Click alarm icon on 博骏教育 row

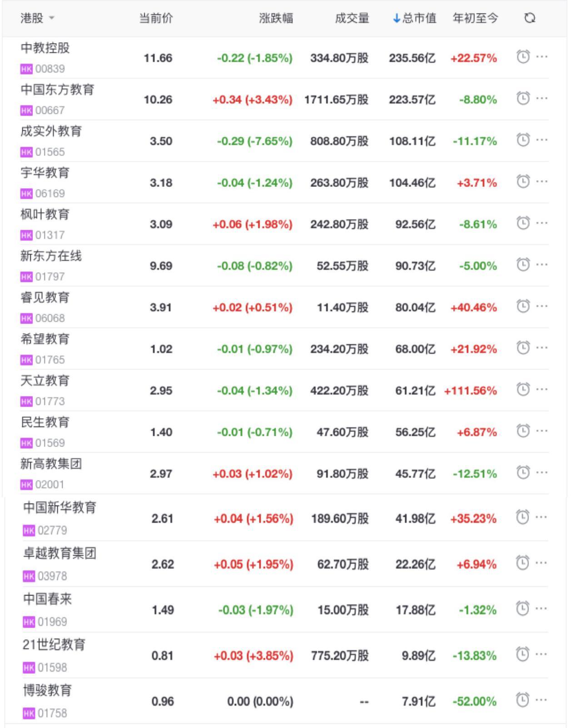click(522, 700)
